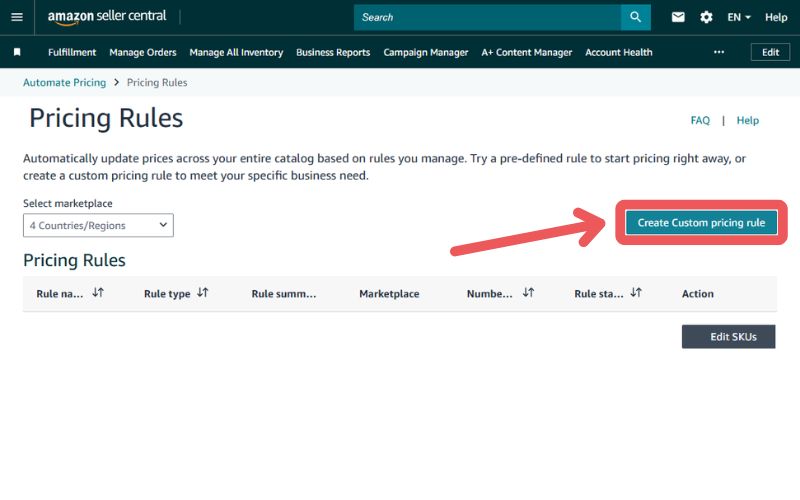Click the Action column header
The height and width of the screenshot is (500, 800).
[x=697, y=293]
